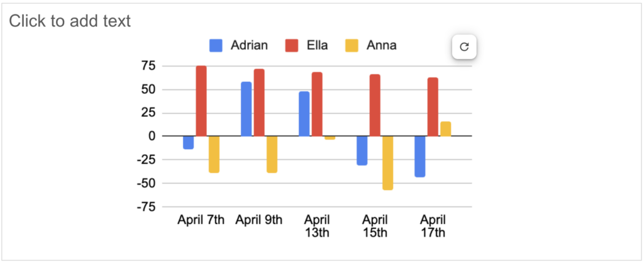Image resolution: width=644 pixels, height=265 pixels.
Task: Click the 'Click to add text' placeholder
Action: tap(70, 21)
